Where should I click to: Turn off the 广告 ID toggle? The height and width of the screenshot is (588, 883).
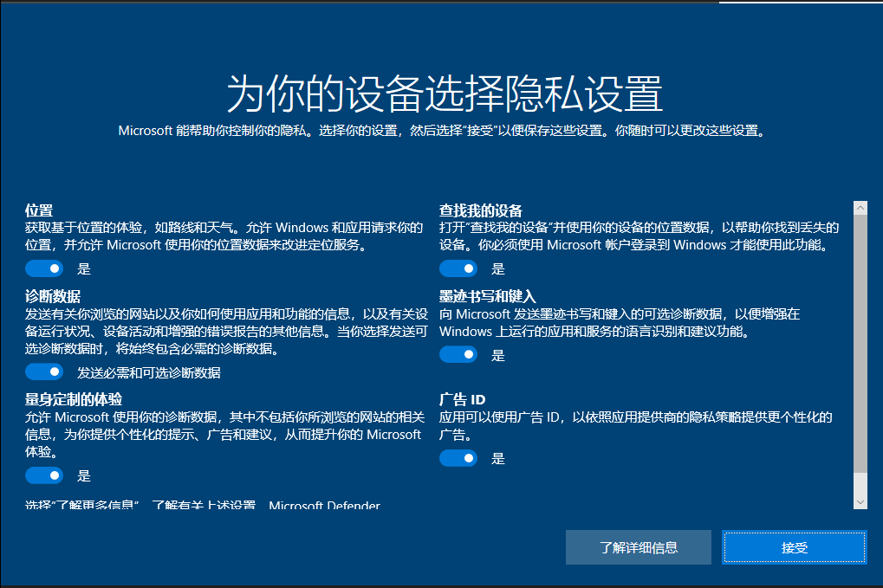point(458,458)
